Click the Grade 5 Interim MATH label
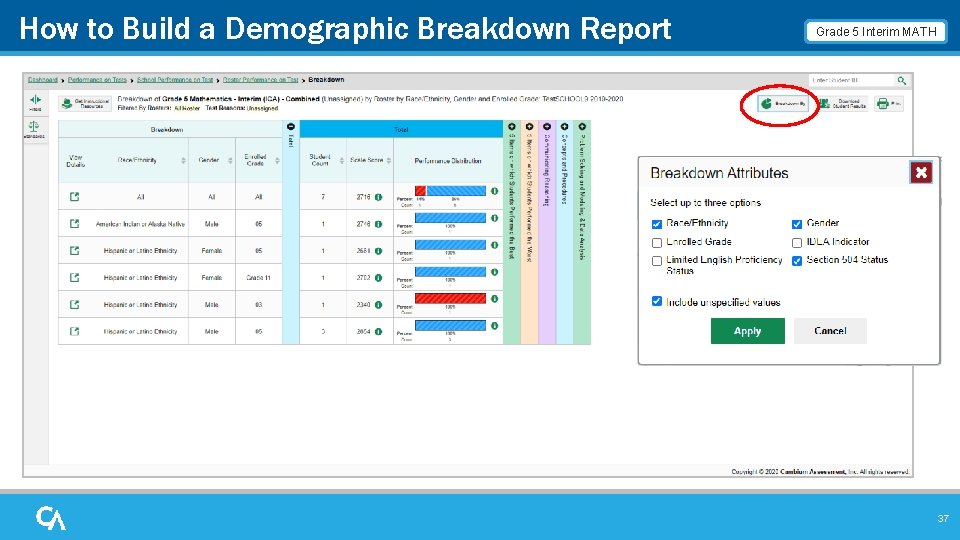 pyautogui.click(x=876, y=32)
